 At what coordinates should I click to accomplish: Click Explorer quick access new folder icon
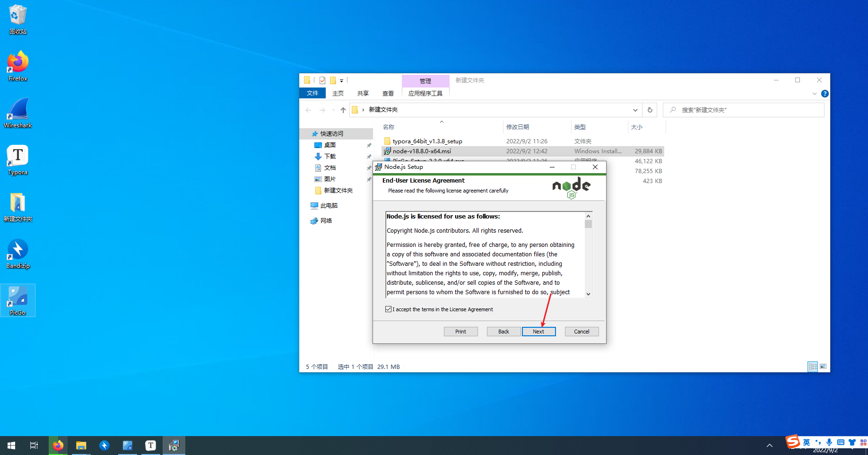(x=333, y=80)
